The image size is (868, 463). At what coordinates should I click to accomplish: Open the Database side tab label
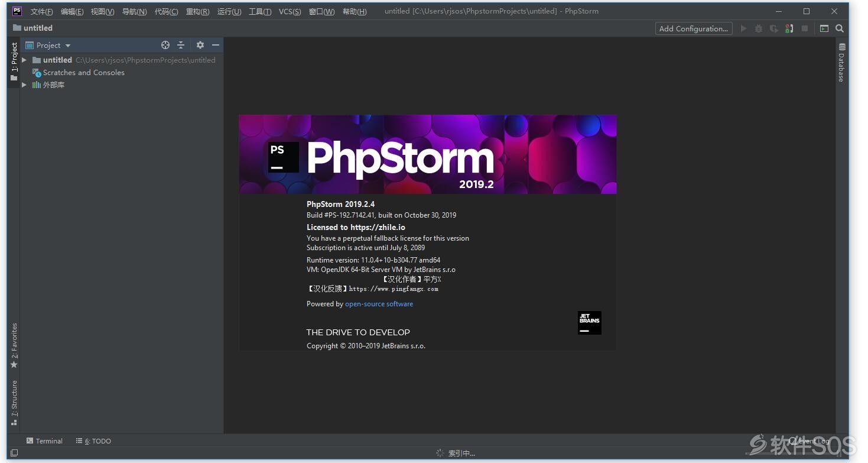[842, 67]
